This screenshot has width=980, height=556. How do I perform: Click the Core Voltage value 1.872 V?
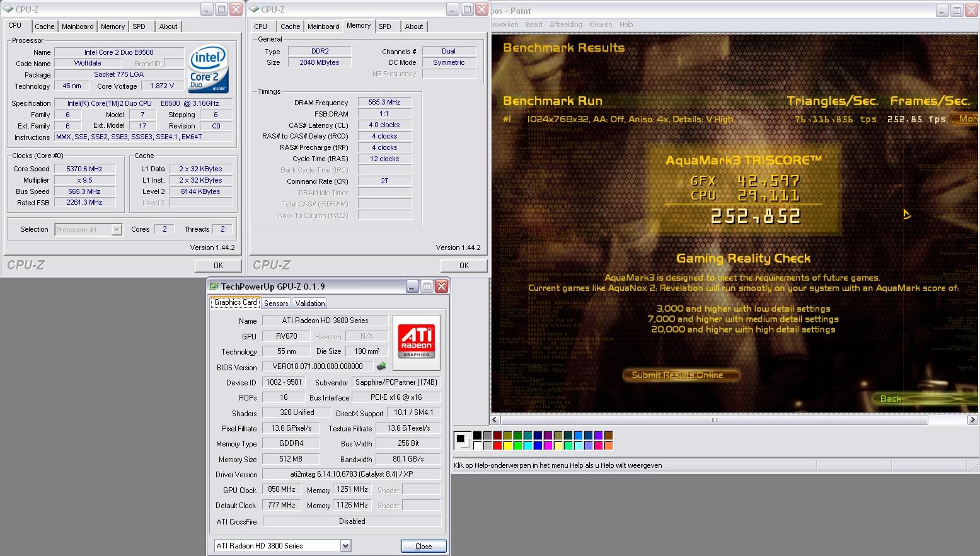(x=162, y=86)
